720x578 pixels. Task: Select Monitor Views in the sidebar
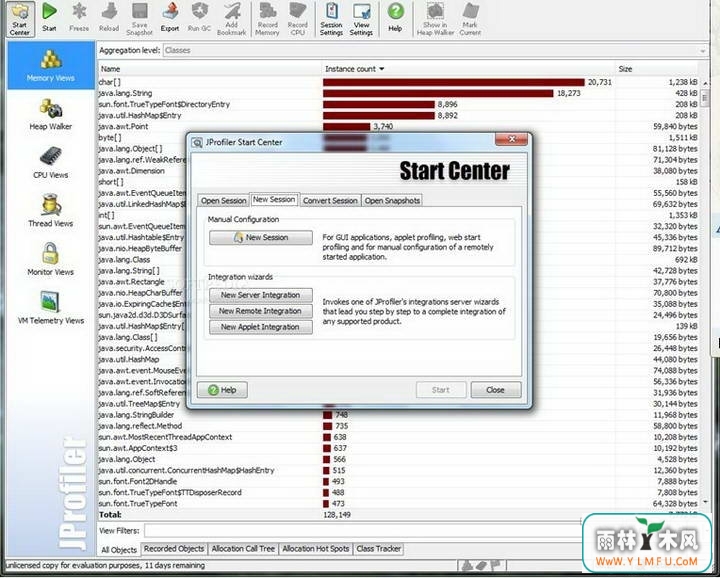point(51,259)
